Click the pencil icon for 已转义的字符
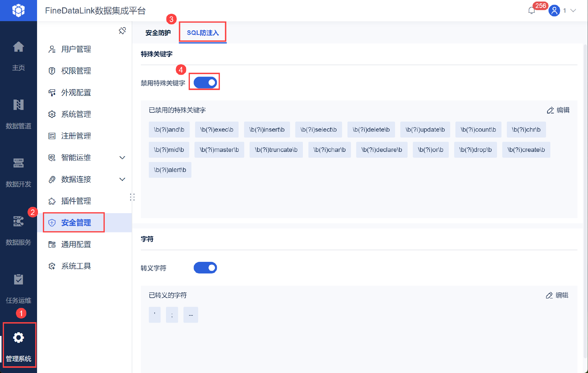Image resolution: width=588 pixels, height=373 pixels. click(549, 295)
